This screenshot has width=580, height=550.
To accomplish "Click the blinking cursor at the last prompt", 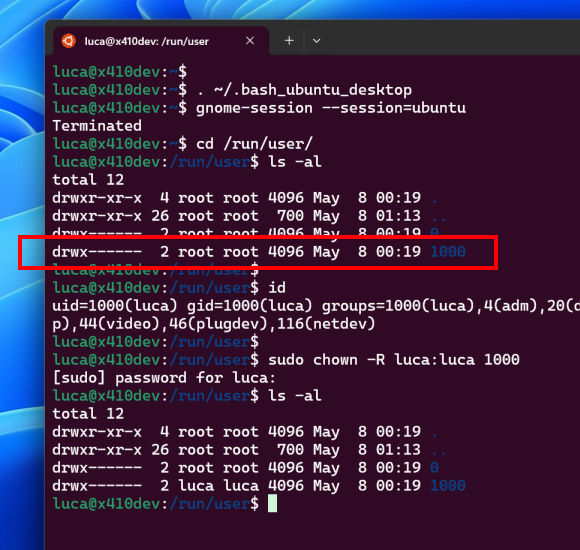I will (273, 503).
